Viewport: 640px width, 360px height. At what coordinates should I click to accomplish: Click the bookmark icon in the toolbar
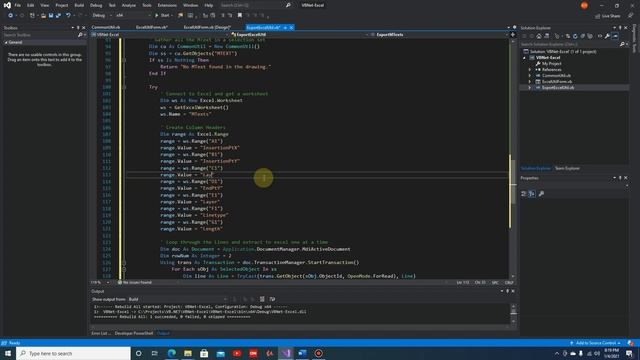coord(240,16)
